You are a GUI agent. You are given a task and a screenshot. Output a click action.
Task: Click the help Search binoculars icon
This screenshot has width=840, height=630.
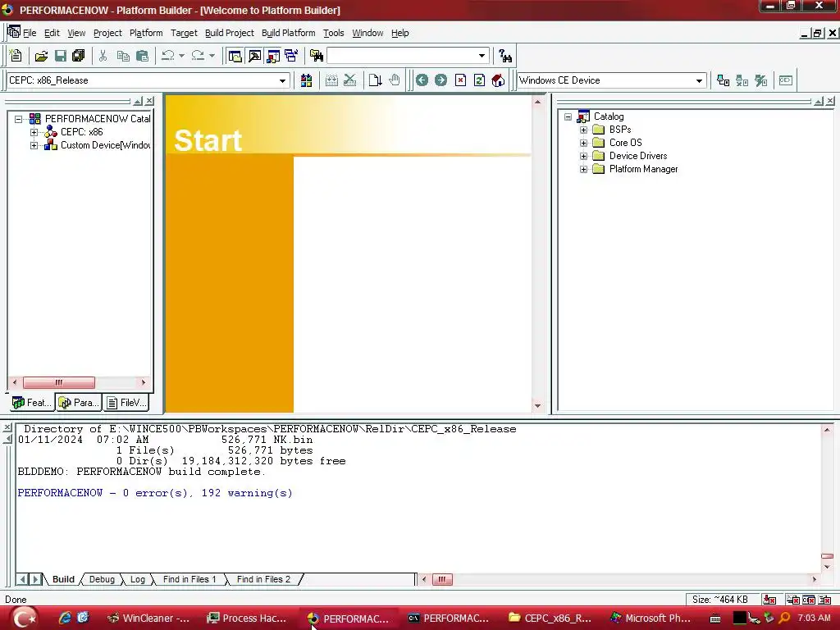[505, 56]
